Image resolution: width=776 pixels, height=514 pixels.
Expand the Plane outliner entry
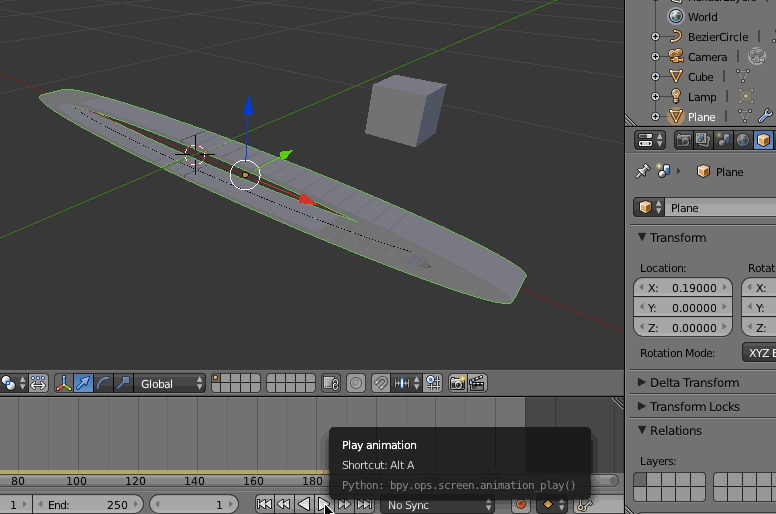click(x=655, y=117)
